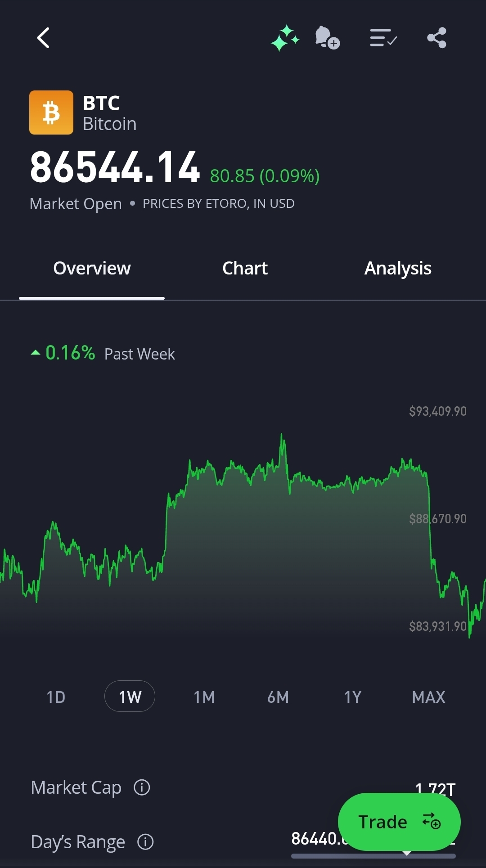This screenshot has height=868, width=486.
Task: Open the AI sparkle insights icon
Action: 284,38
